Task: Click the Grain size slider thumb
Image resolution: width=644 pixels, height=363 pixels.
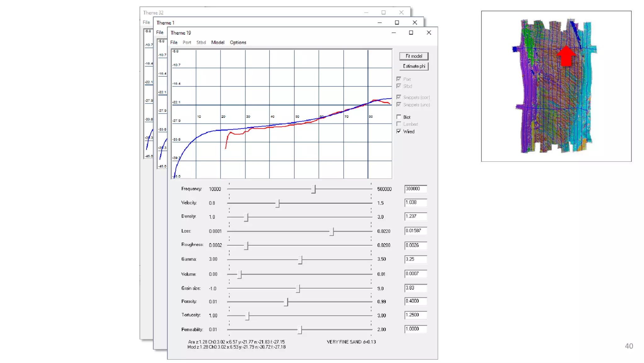Action: tap(298, 288)
